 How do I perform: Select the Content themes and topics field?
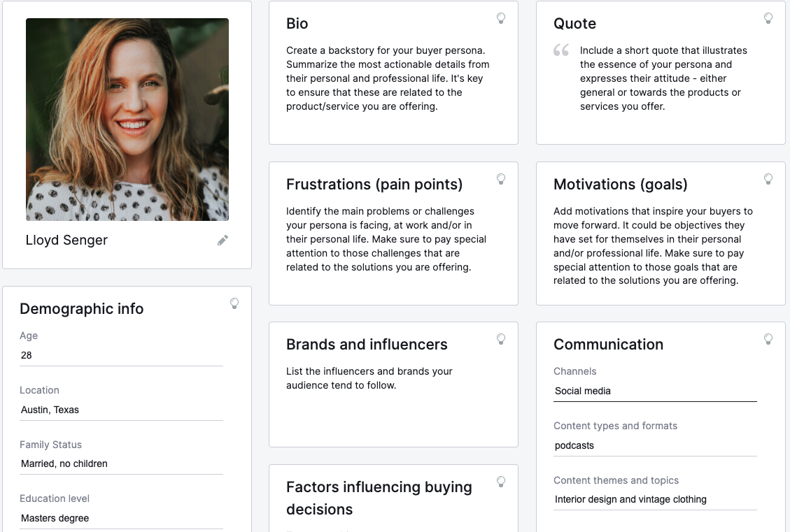coord(655,499)
